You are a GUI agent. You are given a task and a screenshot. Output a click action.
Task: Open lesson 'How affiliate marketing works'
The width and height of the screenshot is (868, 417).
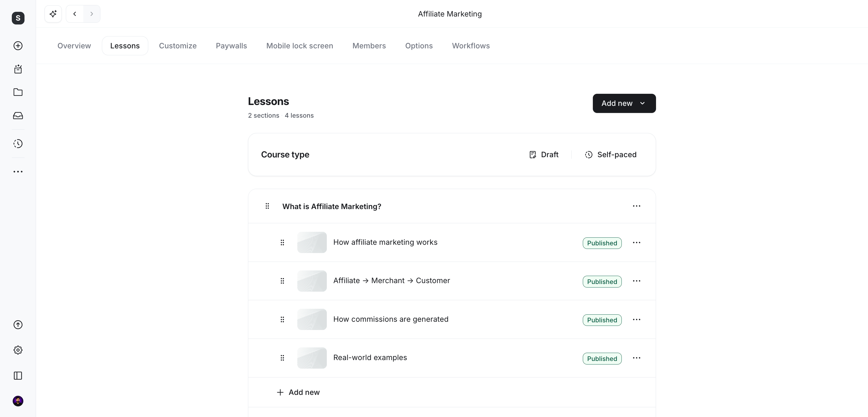click(385, 242)
